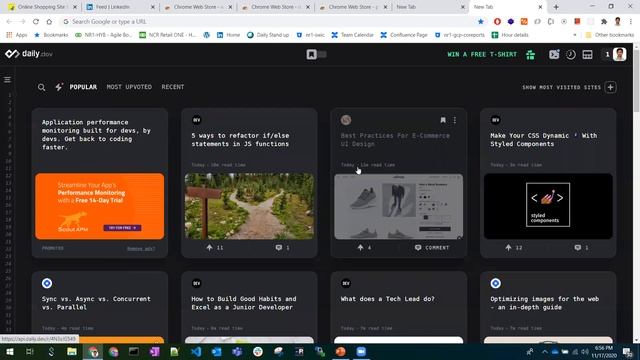This screenshot has width=640, height=360.
Task: Open the daily.dev profile avatar
Action: pyautogui.click(x=619, y=54)
